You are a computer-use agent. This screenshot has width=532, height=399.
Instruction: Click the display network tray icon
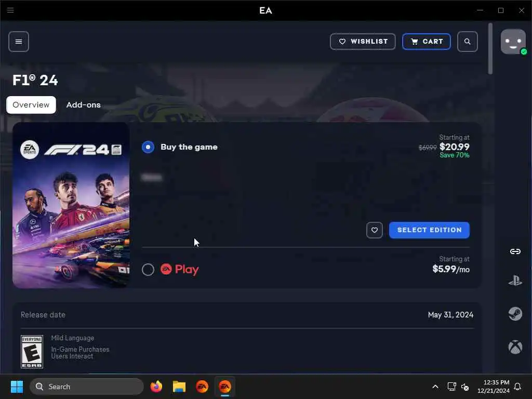pos(451,387)
